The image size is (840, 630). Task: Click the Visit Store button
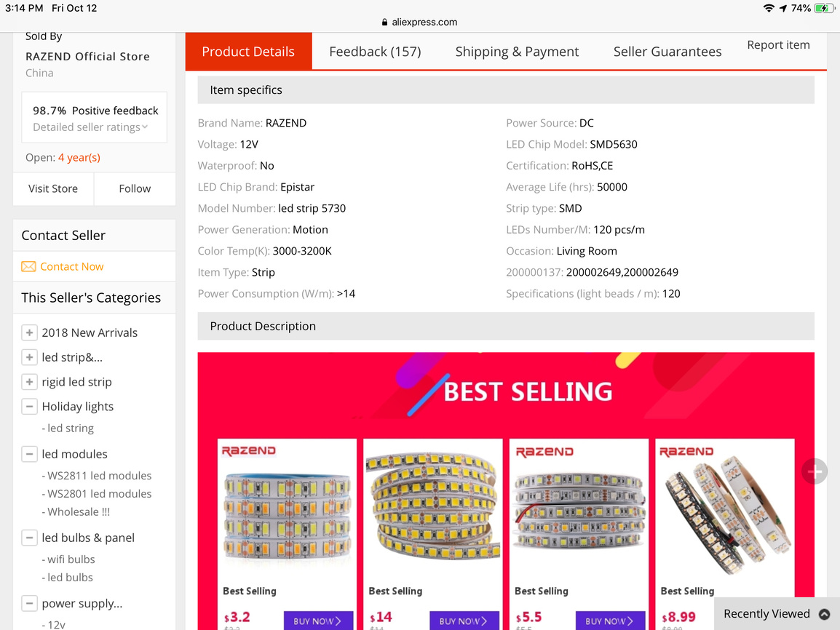point(53,188)
